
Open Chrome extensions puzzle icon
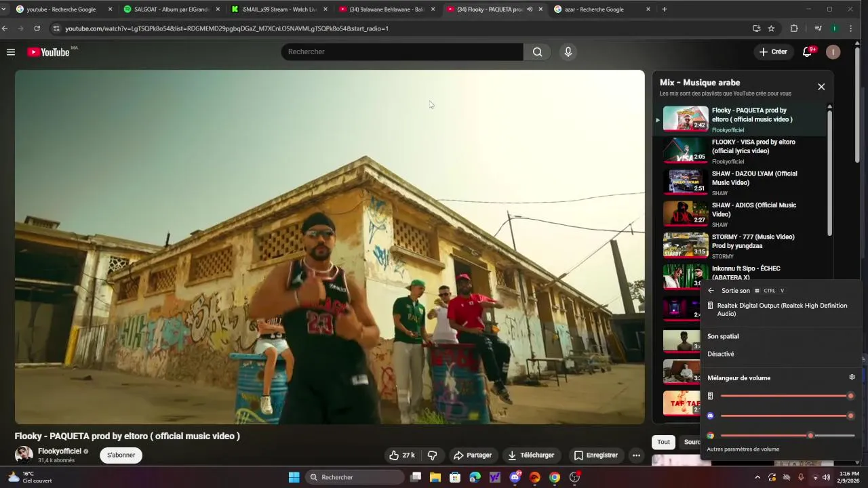[x=794, y=28]
